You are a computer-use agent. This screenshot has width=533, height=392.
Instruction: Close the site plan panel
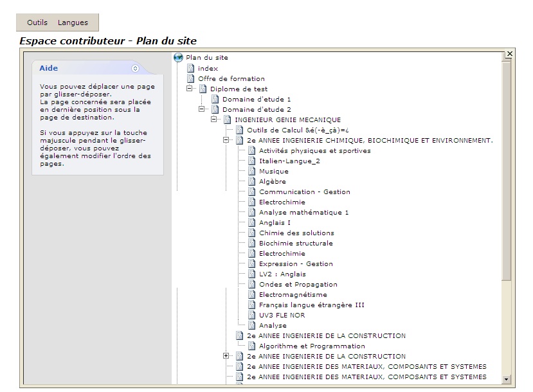pyautogui.click(x=510, y=53)
